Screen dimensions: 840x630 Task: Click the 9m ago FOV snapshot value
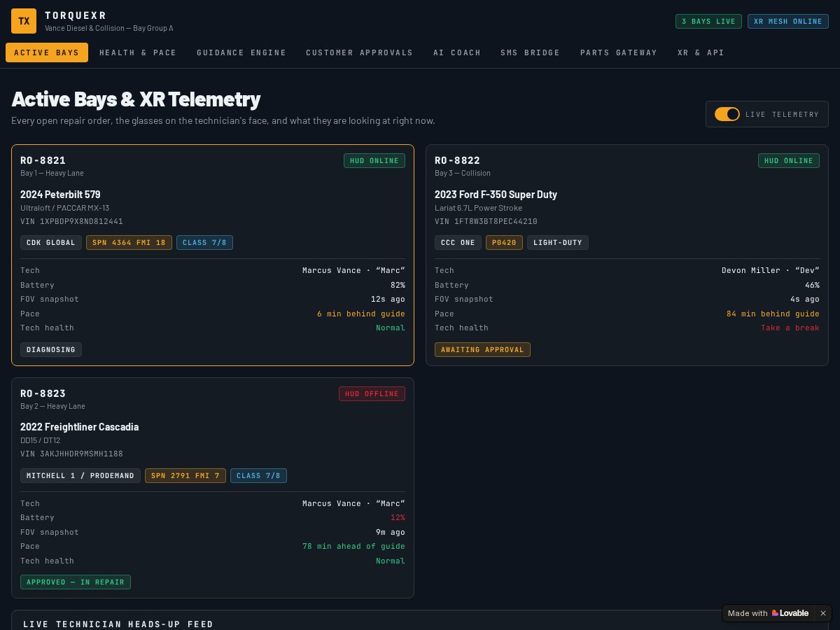pos(391,532)
